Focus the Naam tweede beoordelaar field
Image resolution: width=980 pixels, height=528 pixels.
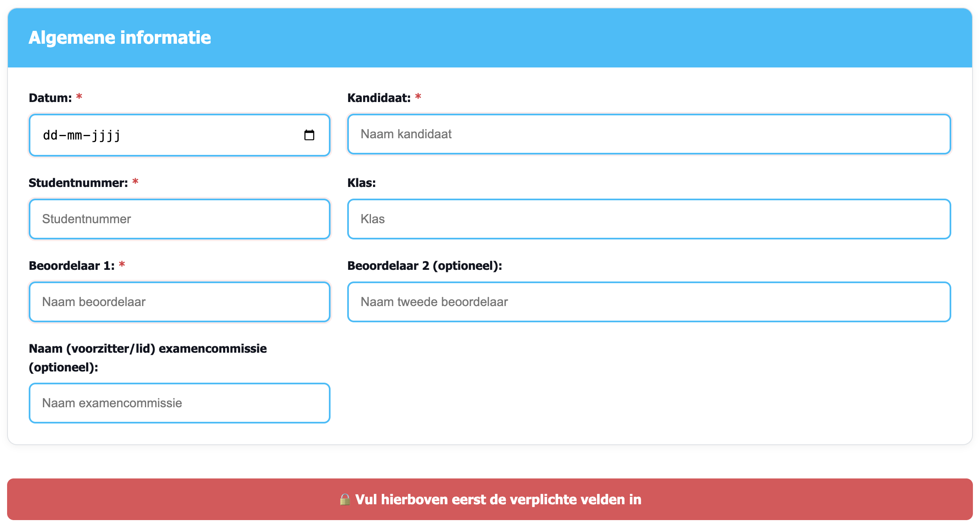(649, 302)
